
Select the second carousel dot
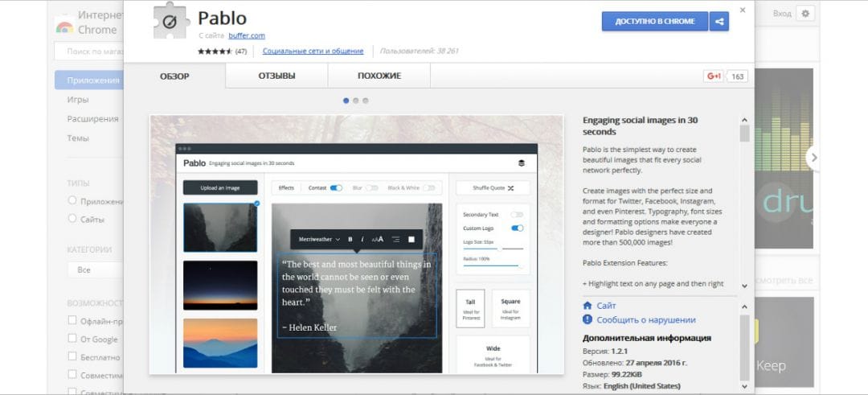[356, 101]
